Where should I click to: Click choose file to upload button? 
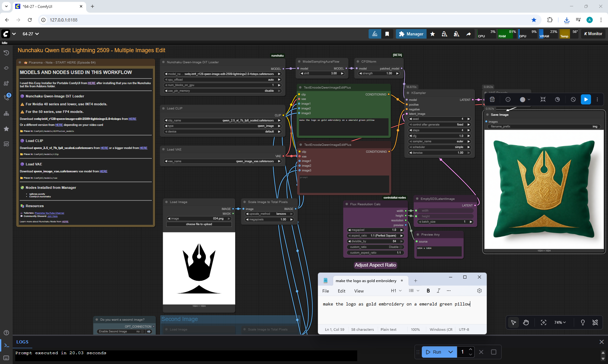pyautogui.click(x=199, y=224)
